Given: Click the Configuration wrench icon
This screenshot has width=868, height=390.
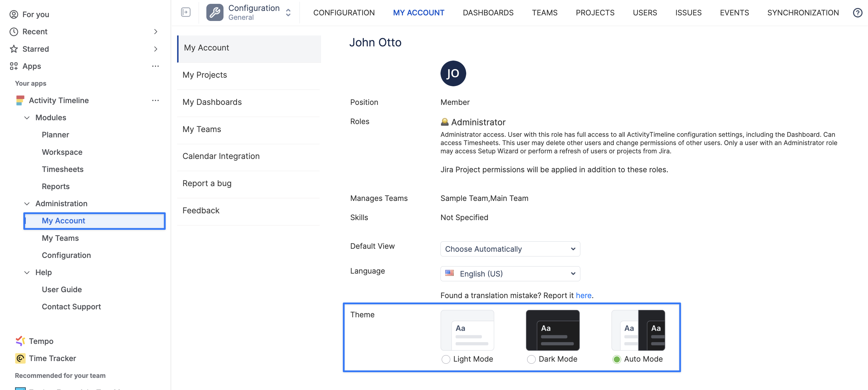Looking at the screenshot, I should [215, 12].
